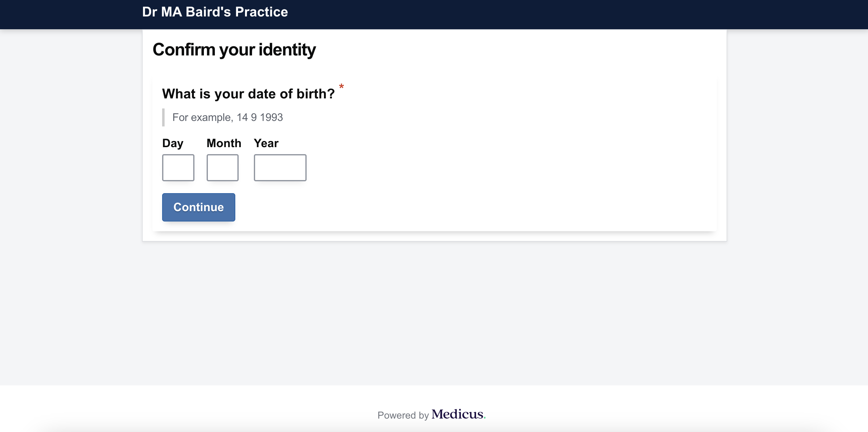
Task: Click the grey bar beside the hint
Action: click(163, 117)
